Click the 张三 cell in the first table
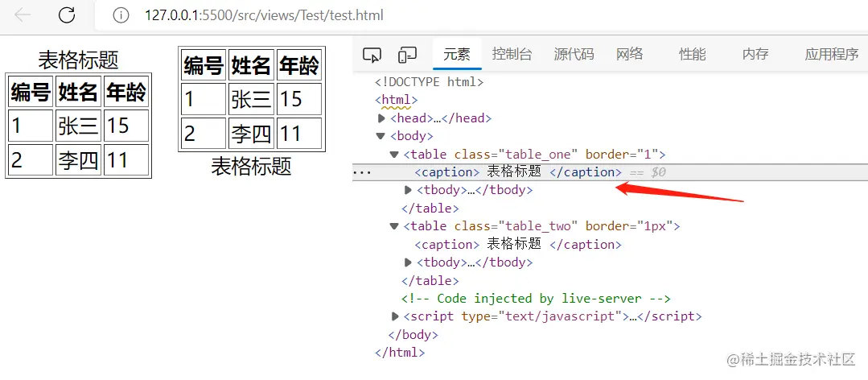This screenshot has height=380, width=868. (78, 126)
